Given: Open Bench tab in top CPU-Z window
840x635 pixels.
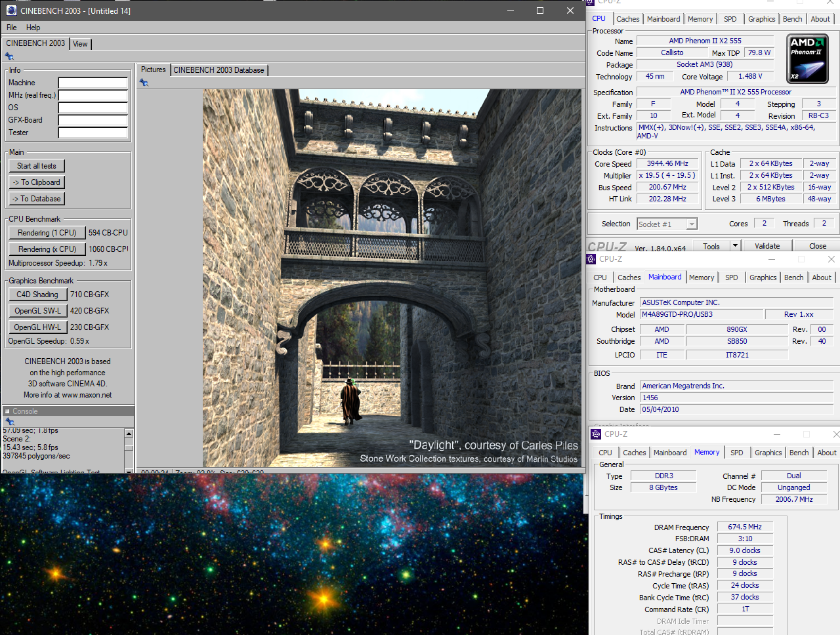Looking at the screenshot, I should click(793, 19).
